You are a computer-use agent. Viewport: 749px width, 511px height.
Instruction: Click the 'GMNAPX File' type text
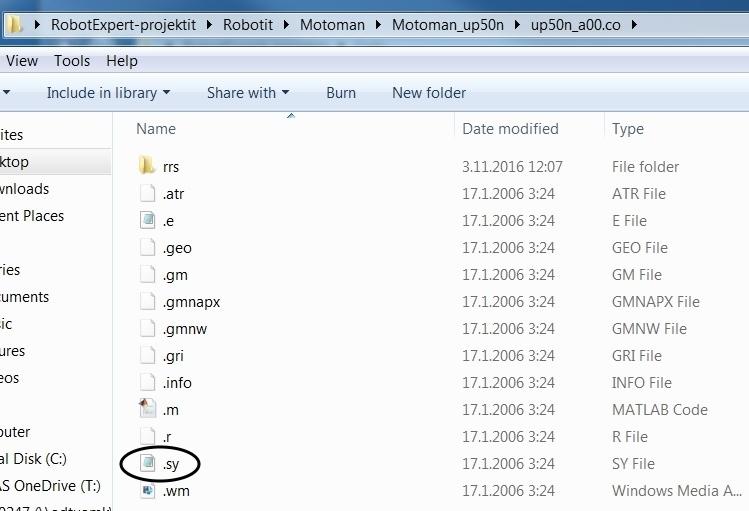pos(655,301)
